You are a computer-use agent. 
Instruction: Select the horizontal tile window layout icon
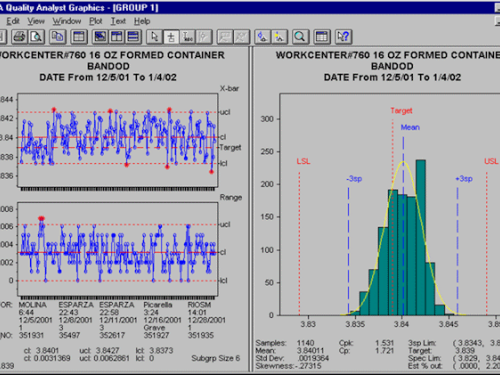coord(133,37)
